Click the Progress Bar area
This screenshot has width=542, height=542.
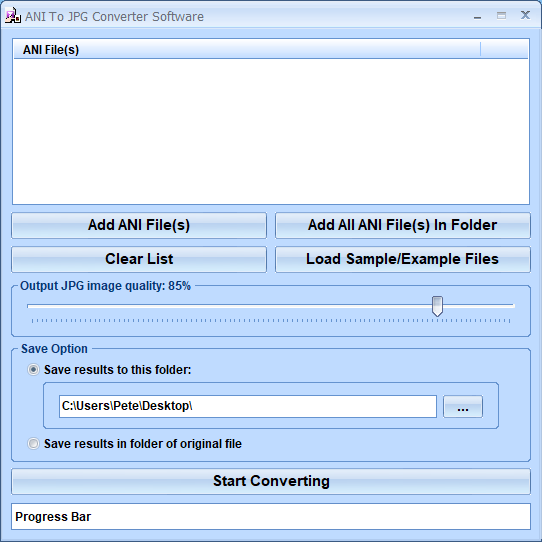(x=271, y=516)
